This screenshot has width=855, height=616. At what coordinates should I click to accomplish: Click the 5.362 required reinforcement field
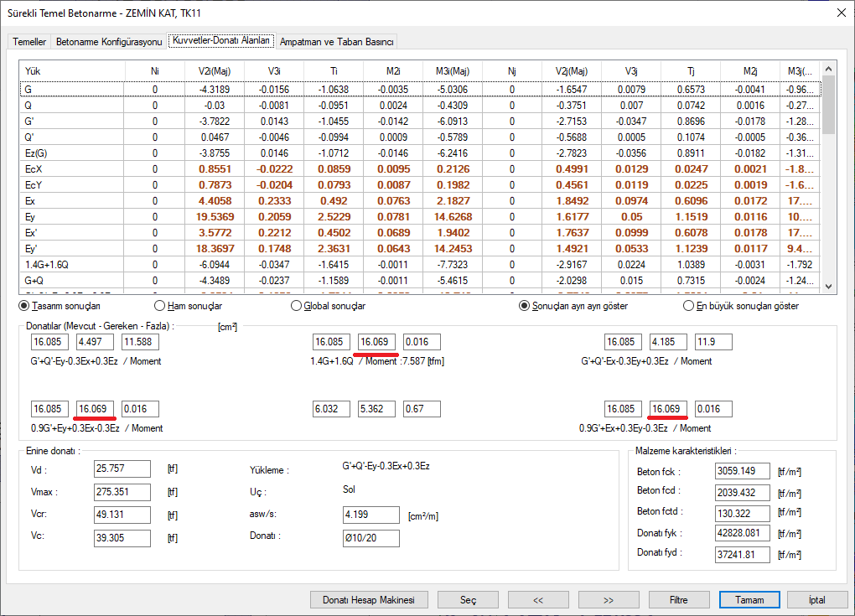377,409
